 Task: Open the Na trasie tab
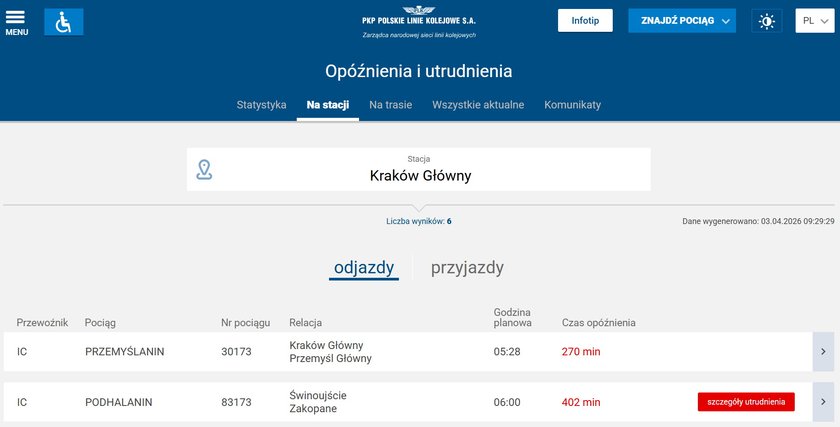(x=390, y=105)
